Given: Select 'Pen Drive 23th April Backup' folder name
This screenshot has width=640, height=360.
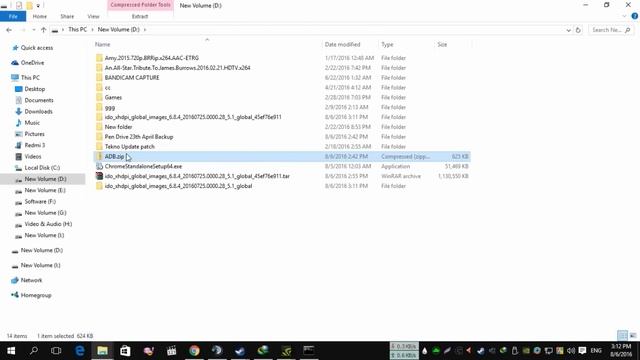Looking at the screenshot, I should tap(139, 137).
